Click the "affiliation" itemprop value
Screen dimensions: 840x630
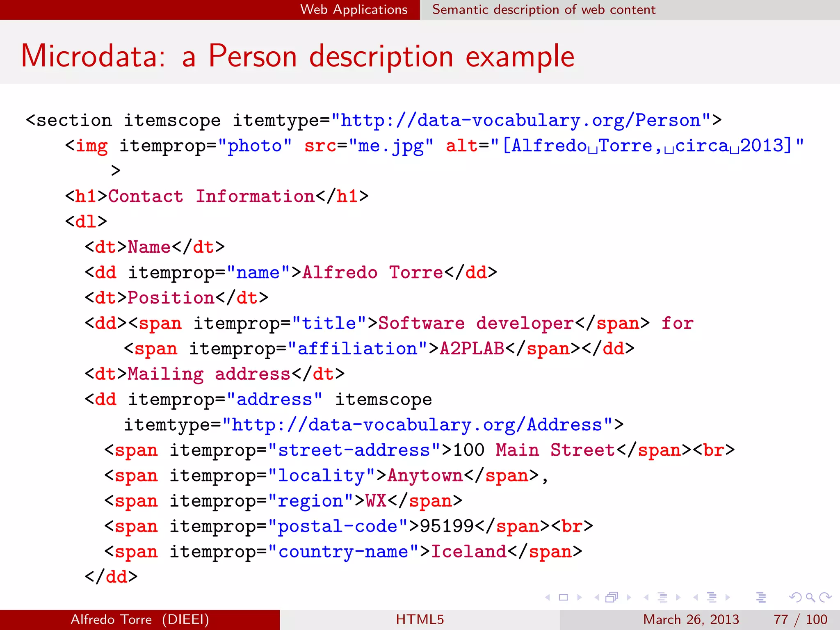357,349
